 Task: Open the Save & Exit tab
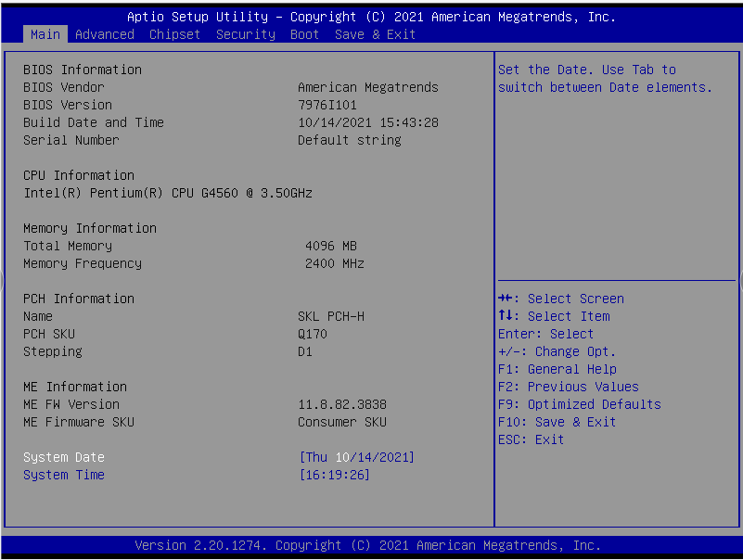375,34
